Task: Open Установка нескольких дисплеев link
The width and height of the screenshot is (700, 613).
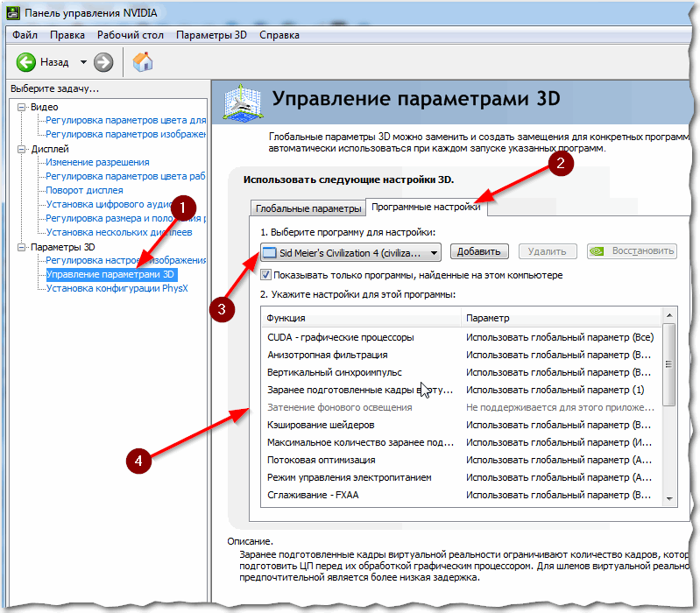Action: coord(119,232)
